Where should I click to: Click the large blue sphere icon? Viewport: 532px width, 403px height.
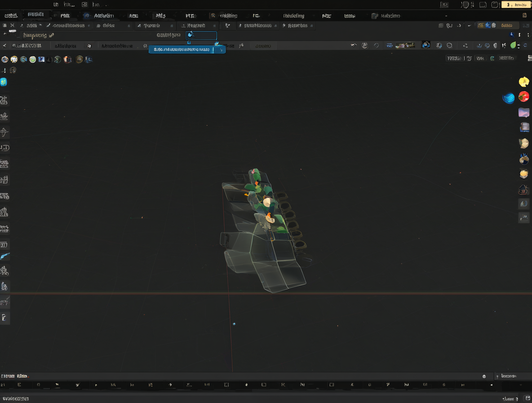[x=508, y=98]
